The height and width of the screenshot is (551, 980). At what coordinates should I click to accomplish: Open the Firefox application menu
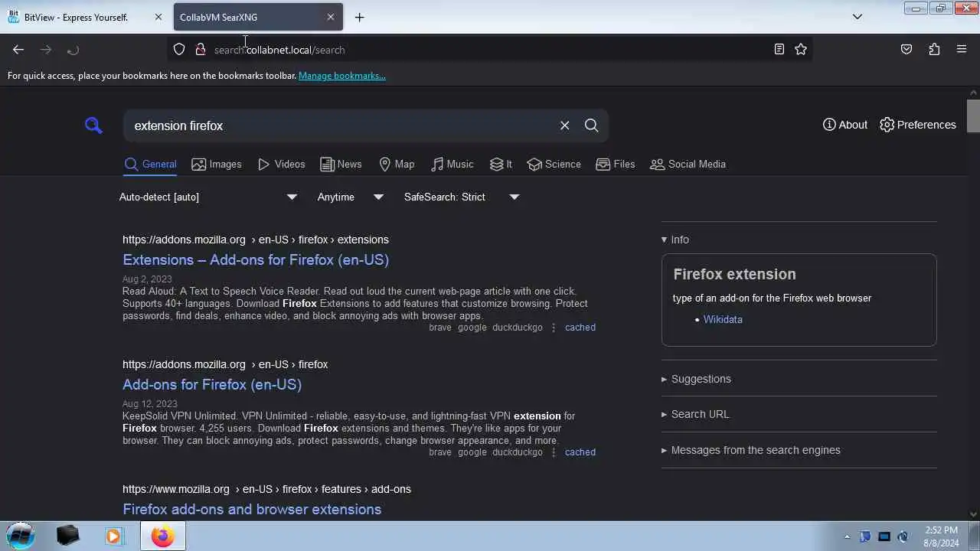click(x=962, y=50)
